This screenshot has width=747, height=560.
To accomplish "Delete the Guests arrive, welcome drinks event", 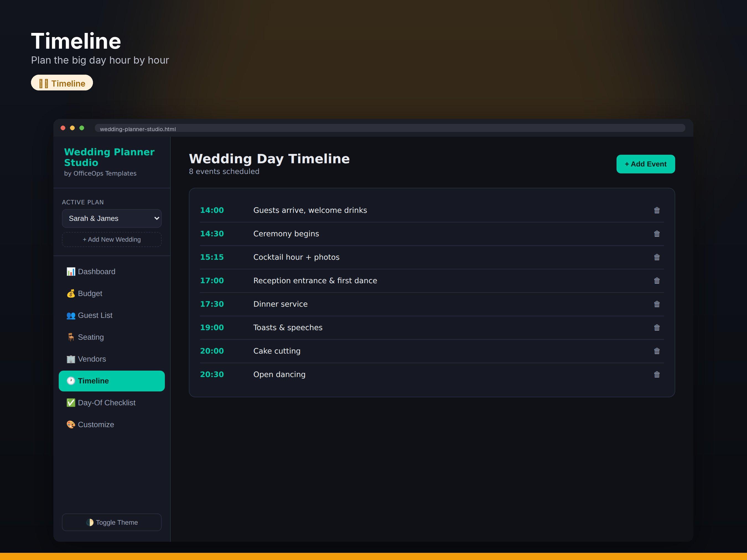I will 657,210.
